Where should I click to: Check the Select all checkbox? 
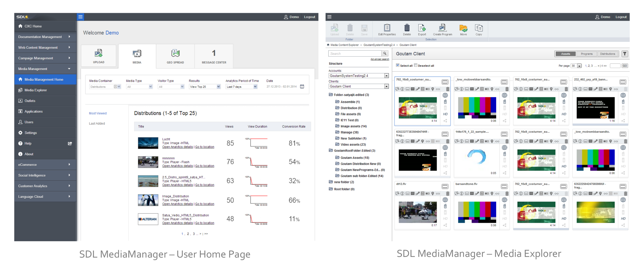tap(397, 65)
